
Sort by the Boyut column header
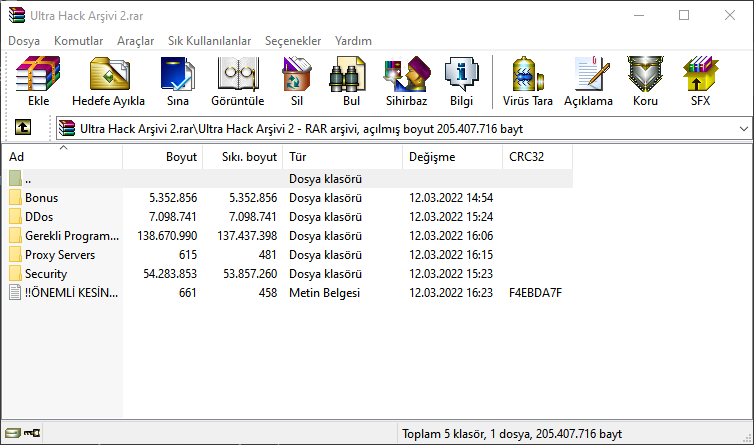point(163,157)
